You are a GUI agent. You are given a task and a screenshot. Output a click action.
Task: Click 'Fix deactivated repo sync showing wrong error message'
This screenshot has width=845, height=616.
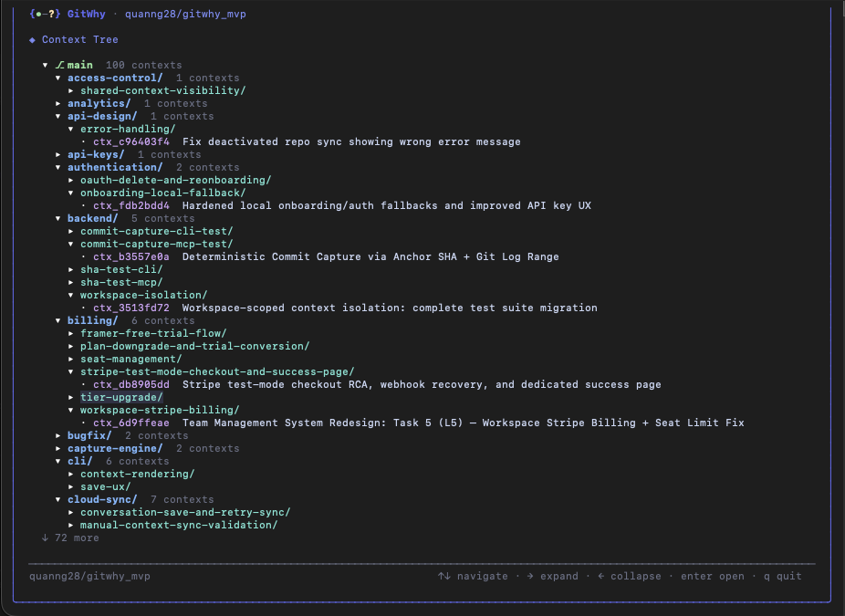pyautogui.click(x=351, y=142)
